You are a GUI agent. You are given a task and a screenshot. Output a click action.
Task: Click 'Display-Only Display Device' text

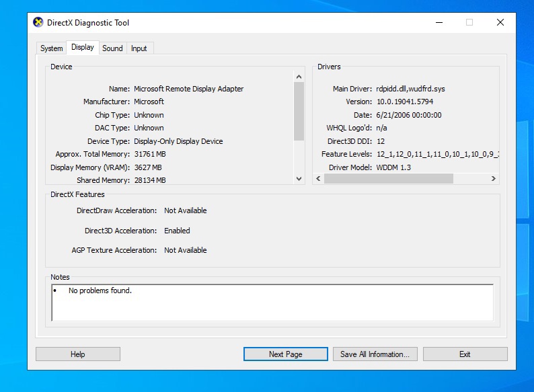pos(178,141)
